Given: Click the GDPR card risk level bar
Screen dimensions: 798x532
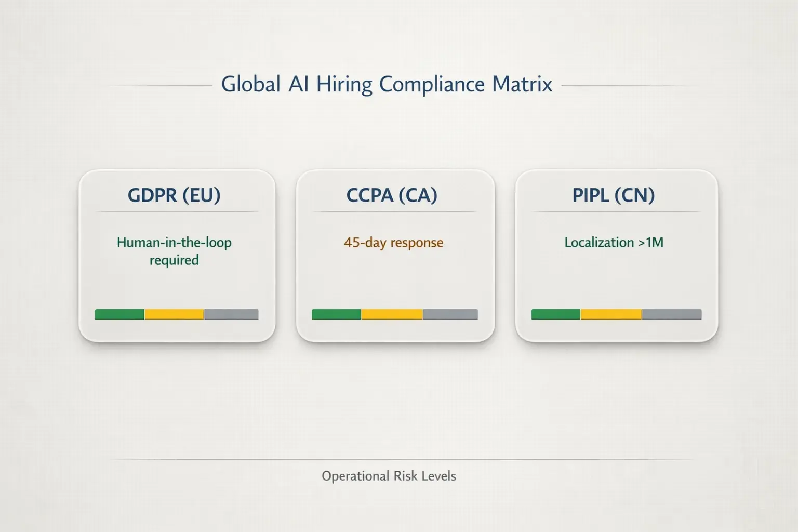Looking at the screenshot, I should click(177, 314).
